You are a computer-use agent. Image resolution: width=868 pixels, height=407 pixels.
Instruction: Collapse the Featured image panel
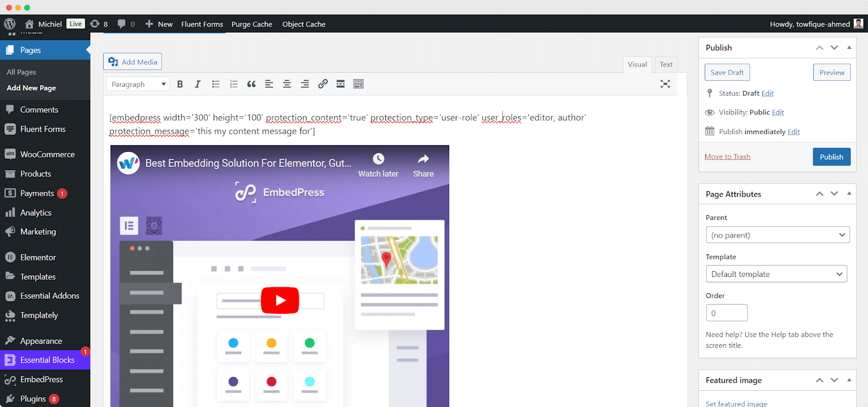849,380
